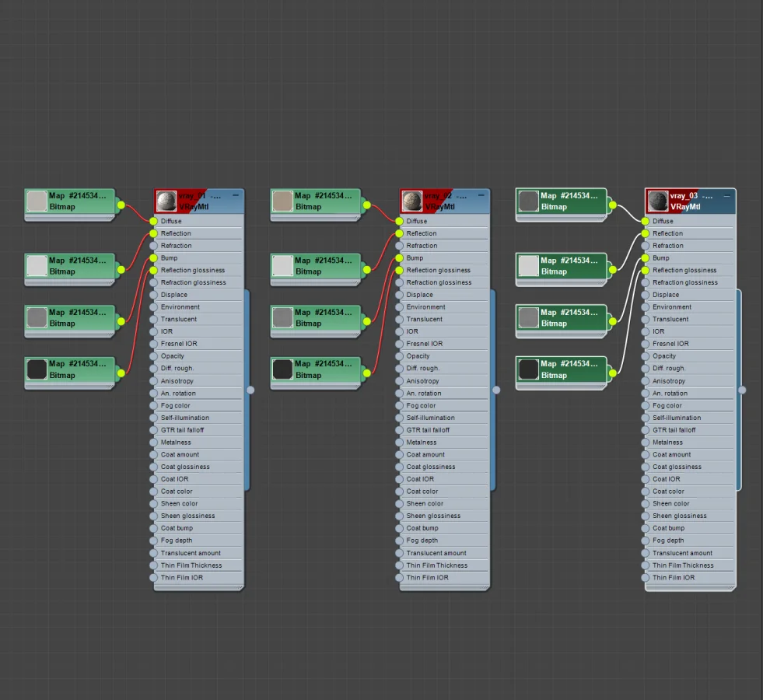
Task: Click the vray_02 Displace input socket
Action: (x=400, y=295)
